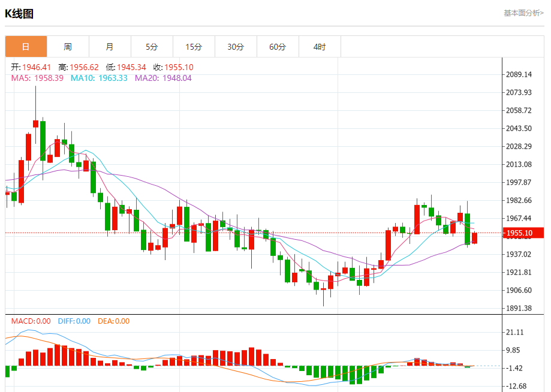Switch to the 月 monthly tab
Screen dimensions: 551x392
(110, 46)
